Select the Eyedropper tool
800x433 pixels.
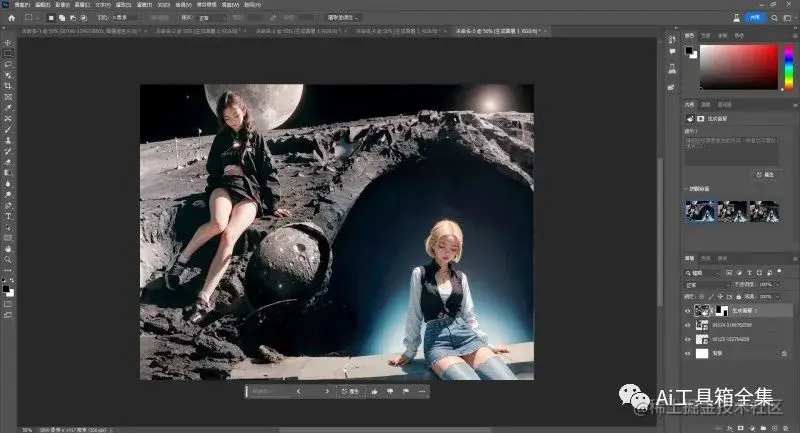8,108
